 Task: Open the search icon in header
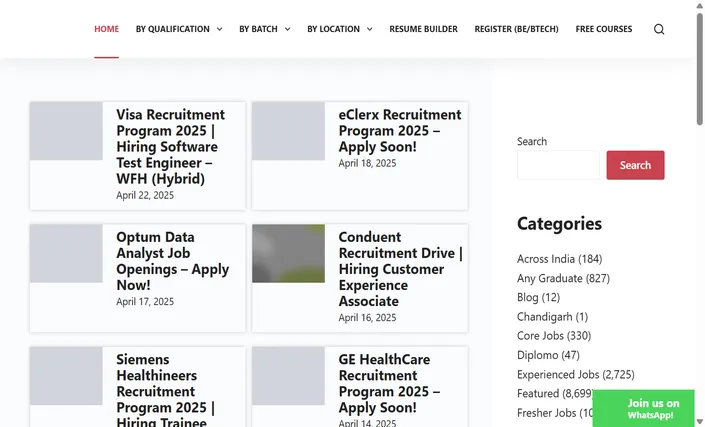click(x=659, y=29)
